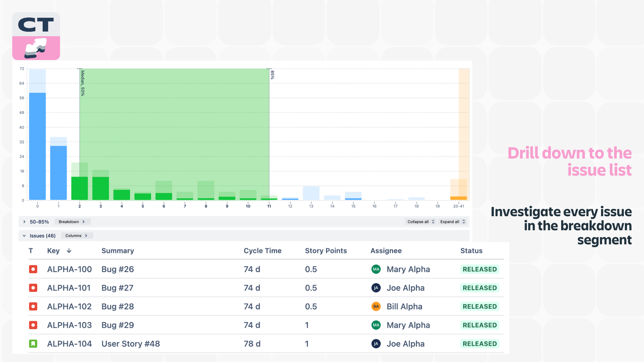Click the bug type icon for ALPHA-103
Viewport: 644px width, 362px height.
pyautogui.click(x=33, y=325)
